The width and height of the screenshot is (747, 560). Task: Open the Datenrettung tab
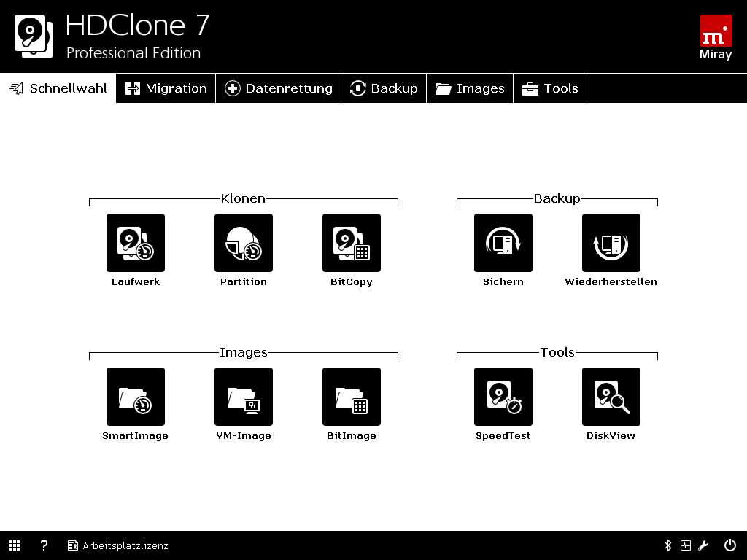click(278, 87)
